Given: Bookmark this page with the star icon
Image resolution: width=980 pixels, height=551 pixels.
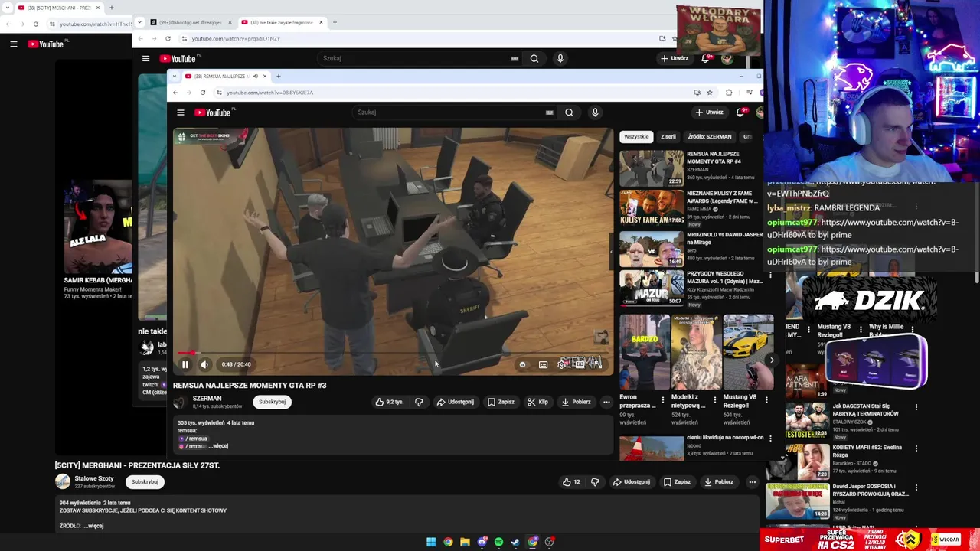Looking at the screenshot, I should [x=710, y=93].
